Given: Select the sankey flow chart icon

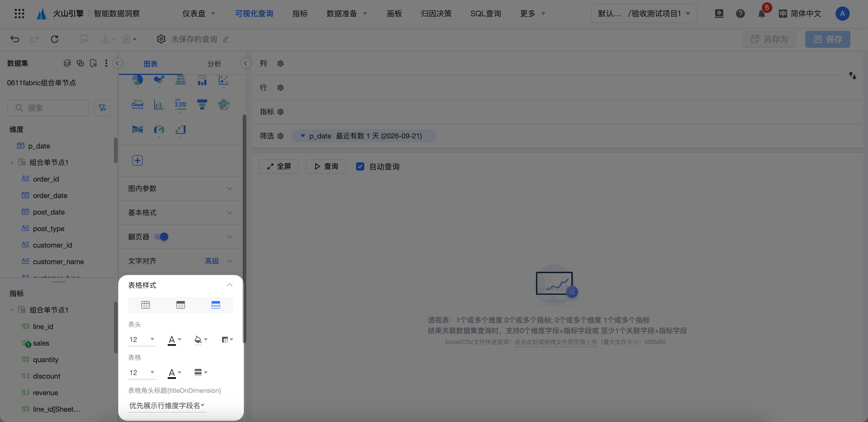Looking at the screenshot, I should (138, 129).
